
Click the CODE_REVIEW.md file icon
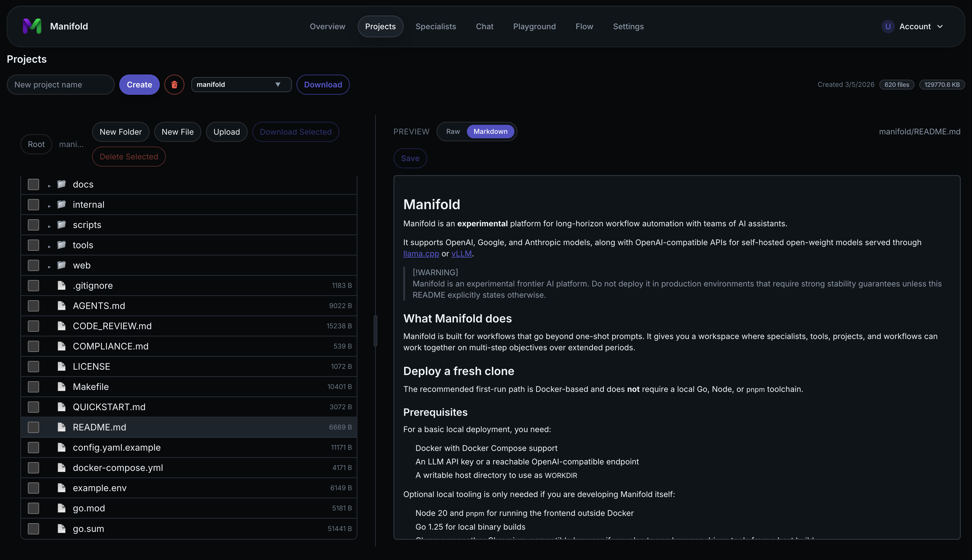click(62, 326)
